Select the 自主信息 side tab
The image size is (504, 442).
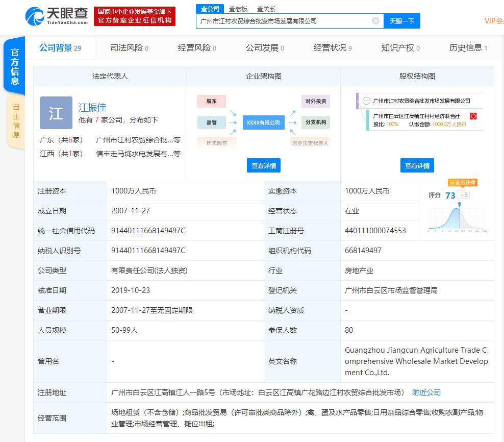click(16, 121)
